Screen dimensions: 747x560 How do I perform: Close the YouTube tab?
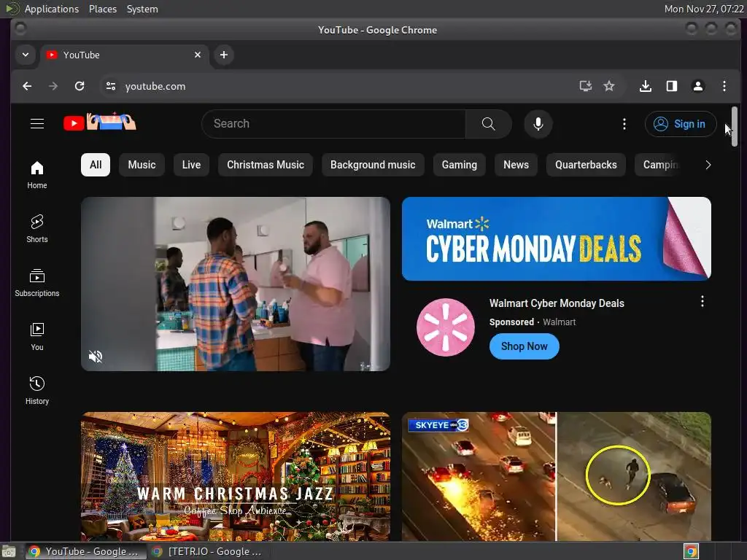tap(198, 55)
